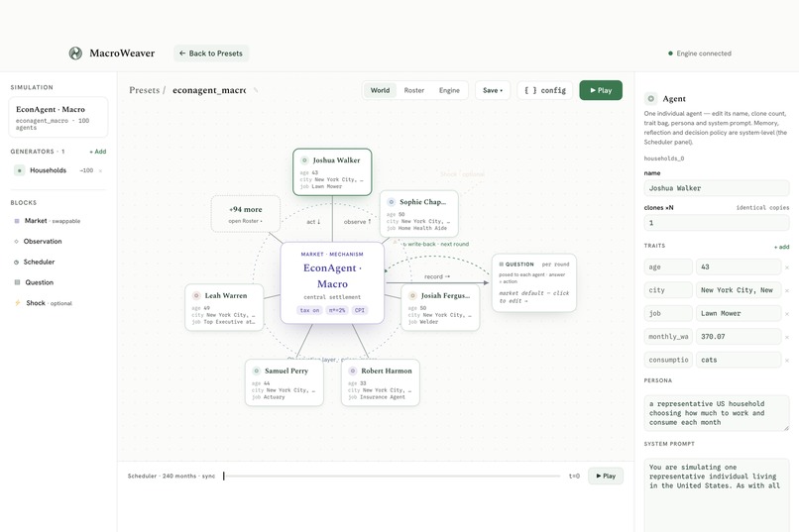Select the Joshua Walker agent node
Screen dimensions: 799x532
[332, 172]
